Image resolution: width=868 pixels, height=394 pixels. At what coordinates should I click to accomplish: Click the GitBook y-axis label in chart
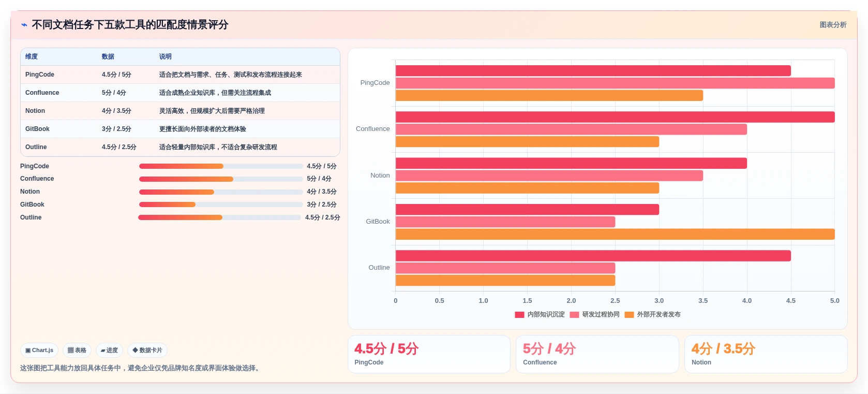tap(378, 222)
